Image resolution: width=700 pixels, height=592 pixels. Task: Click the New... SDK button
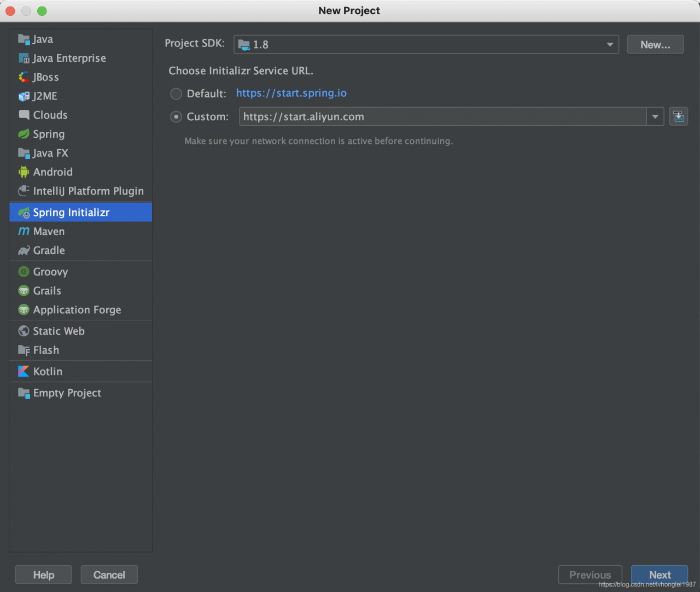(655, 45)
